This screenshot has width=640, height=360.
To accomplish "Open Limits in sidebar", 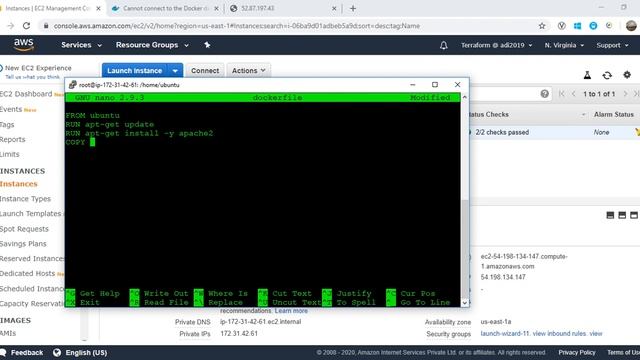I will tap(9, 154).
